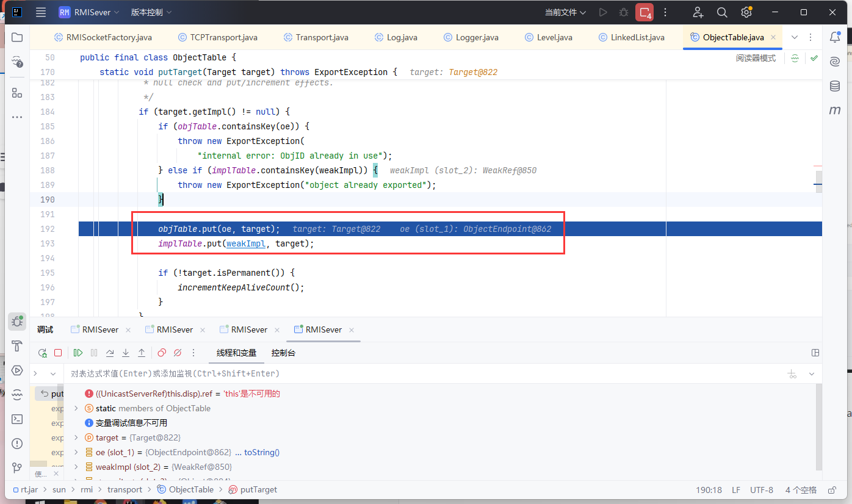Open the View Breakpoints icon
This screenshot has height=504, width=852.
coord(161,353)
